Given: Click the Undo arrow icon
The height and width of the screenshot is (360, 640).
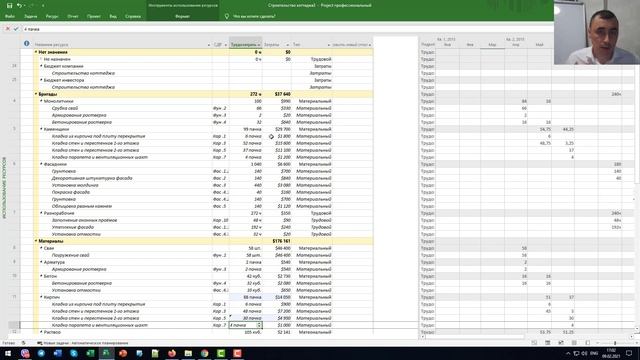Looking at the screenshot, I should coord(19,5).
